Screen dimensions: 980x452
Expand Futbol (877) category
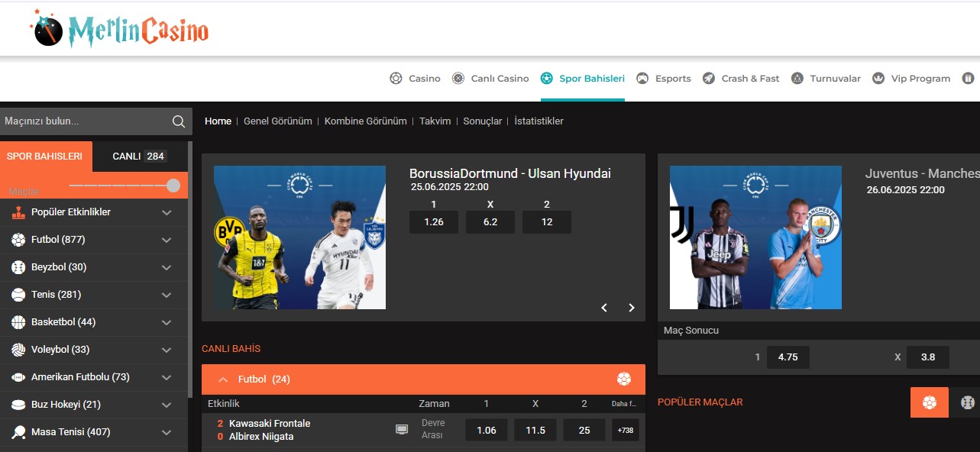tap(167, 240)
